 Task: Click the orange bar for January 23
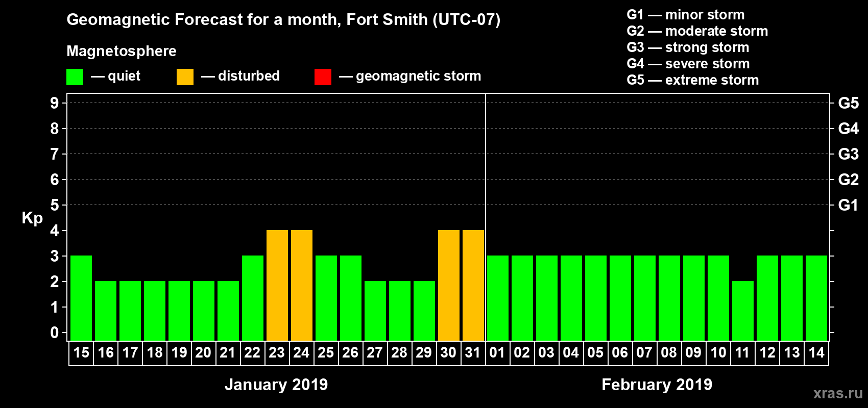[x=277, y=285]
